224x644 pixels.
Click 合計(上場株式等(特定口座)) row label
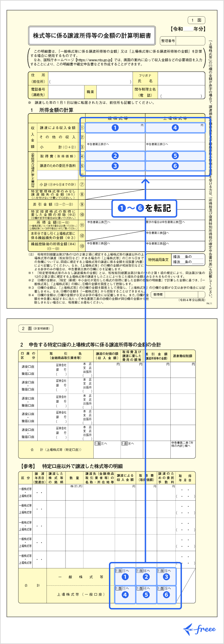[56, 450]
